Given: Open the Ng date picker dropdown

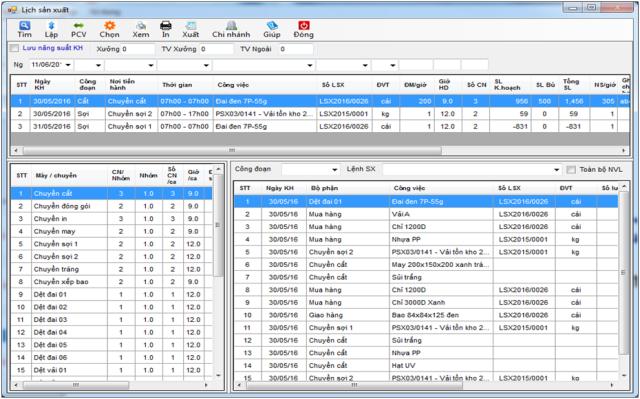Looking at the screenshot, I should click(x=68, y=65).
